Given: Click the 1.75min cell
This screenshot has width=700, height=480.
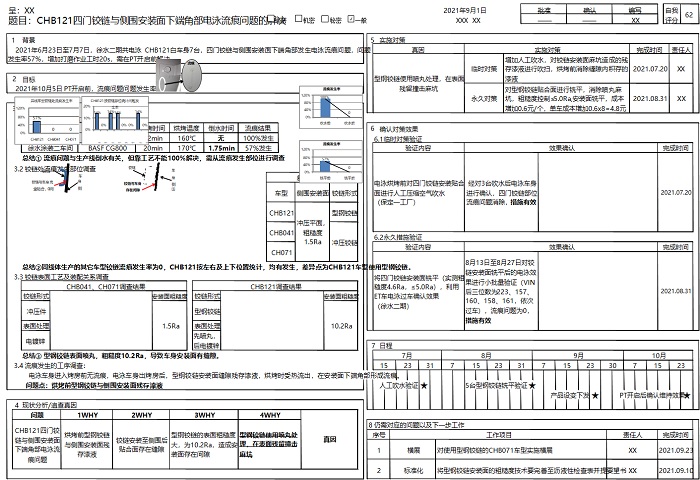Looking at the screenshot, I should (x=221, y=148).
